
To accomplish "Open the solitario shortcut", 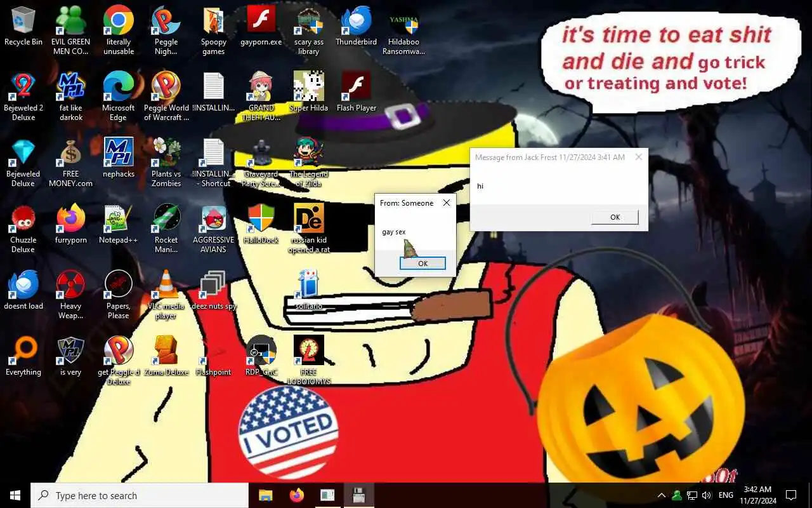I will 308,291.
